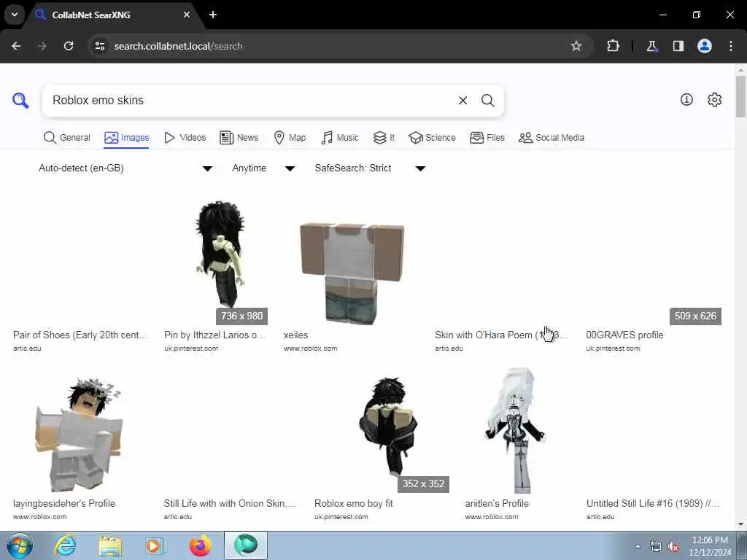The width and height of the screenshot is (747, 560).
Task: Open File Explorer from taskbar
Action: point(111,545)
